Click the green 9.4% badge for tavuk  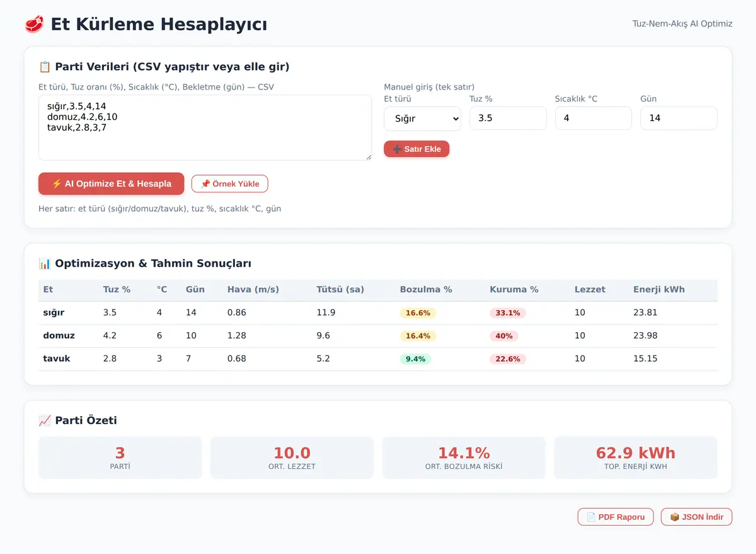pos(415,359)
